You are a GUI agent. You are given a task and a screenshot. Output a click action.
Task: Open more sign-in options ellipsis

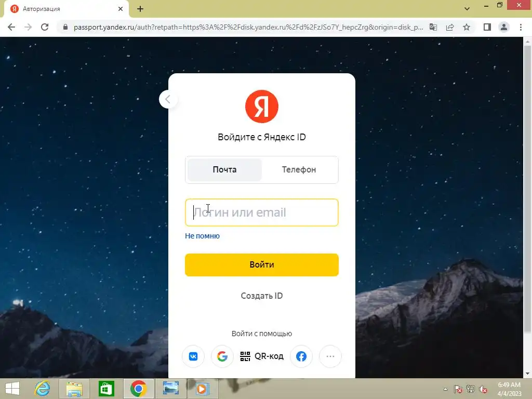330,356
